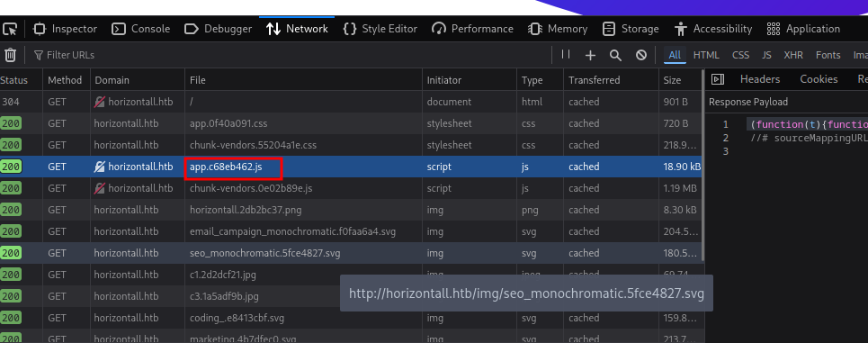Collapse details pane toggle icon
This screenshot has height=343, width=868.
[x=718, y=79]
